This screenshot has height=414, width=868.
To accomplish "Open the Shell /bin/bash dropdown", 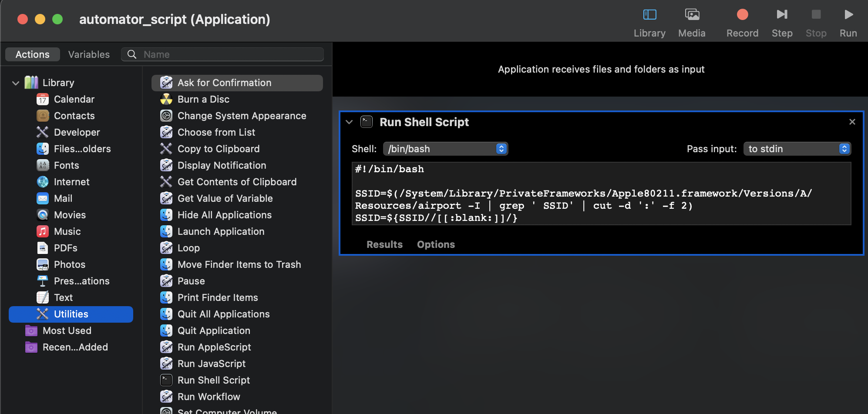I will pos(445,149).
